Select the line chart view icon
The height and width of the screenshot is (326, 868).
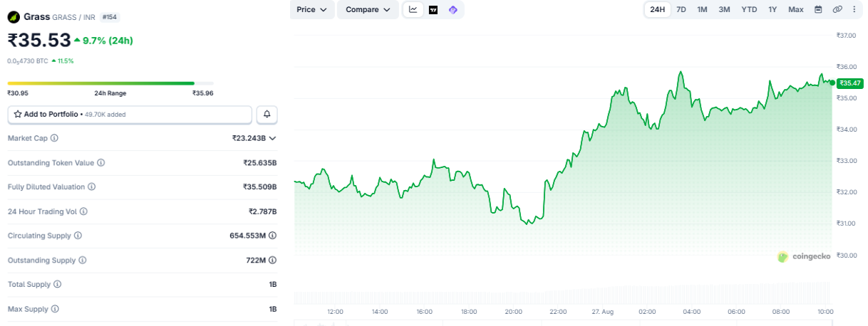point(413,9)
